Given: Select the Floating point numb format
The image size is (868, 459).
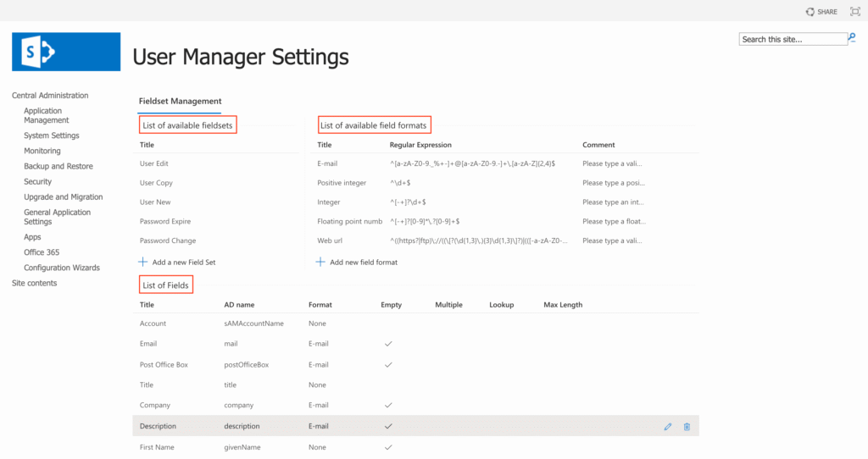Looking at the screenshot, I should (x=350, y=221).
